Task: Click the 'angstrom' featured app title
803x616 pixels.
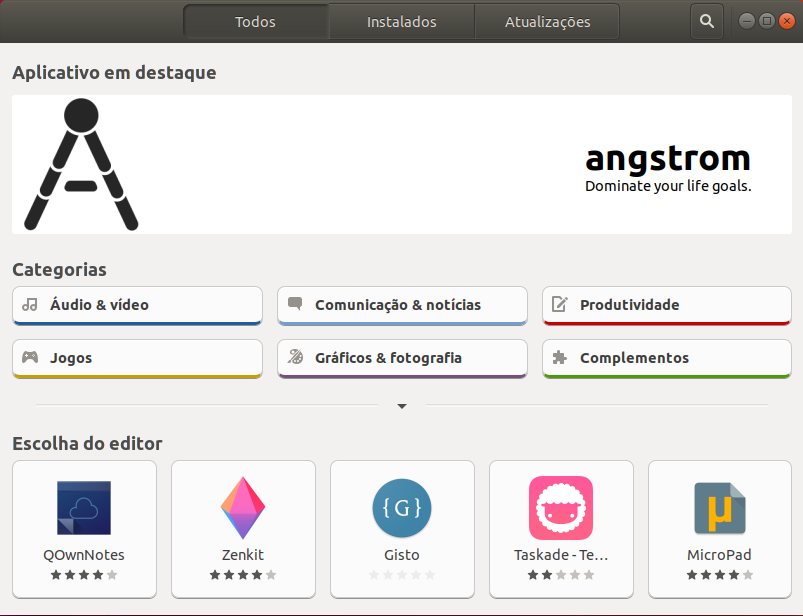Action: 668,159
